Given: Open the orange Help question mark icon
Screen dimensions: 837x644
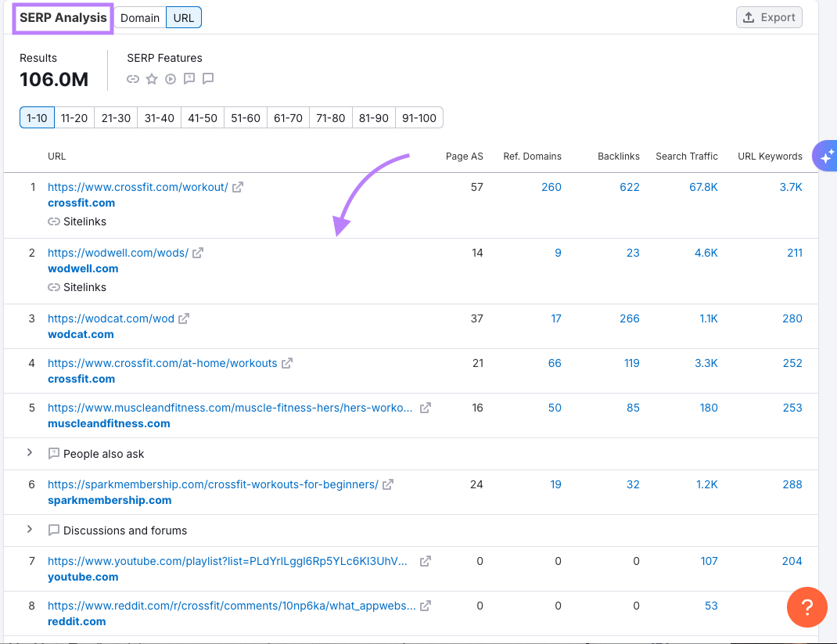Looking at the screenshot, I should 806,607.
